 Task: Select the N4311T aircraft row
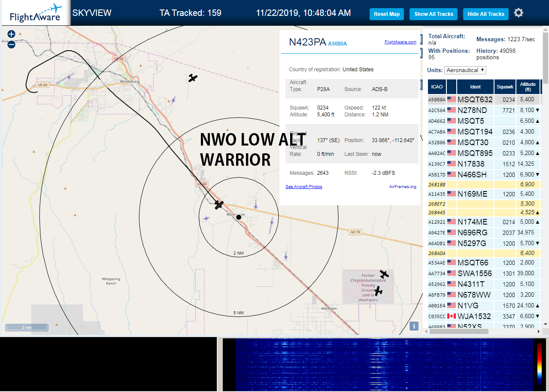[484, 284]
